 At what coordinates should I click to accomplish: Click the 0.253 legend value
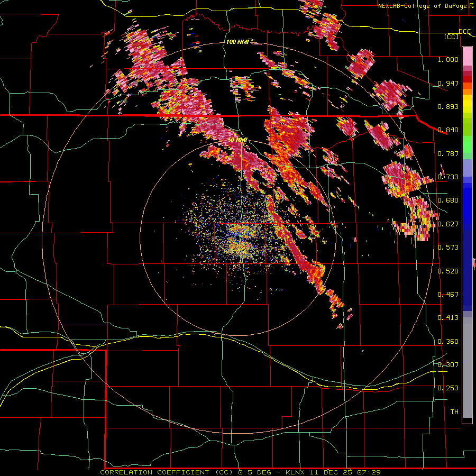(x=448, y=388)
